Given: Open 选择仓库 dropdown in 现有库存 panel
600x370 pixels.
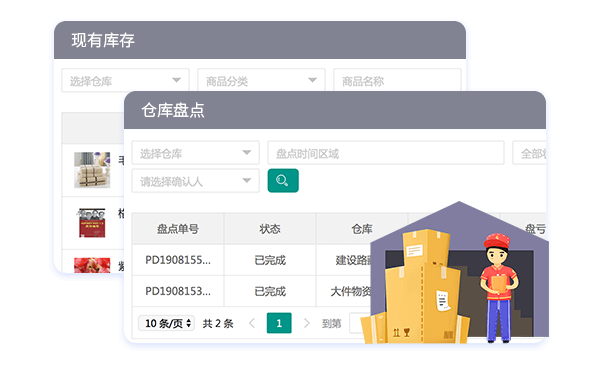Looking at the screenshot, I should (125, 80).
